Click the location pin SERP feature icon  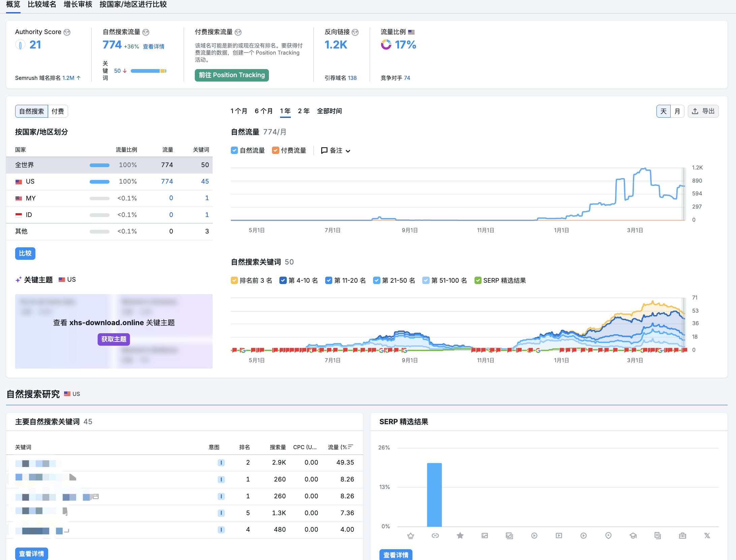pos(608,536)
